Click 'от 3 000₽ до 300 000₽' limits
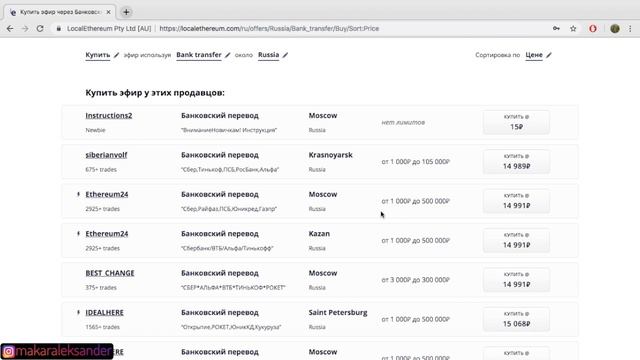 coord(416,280)
